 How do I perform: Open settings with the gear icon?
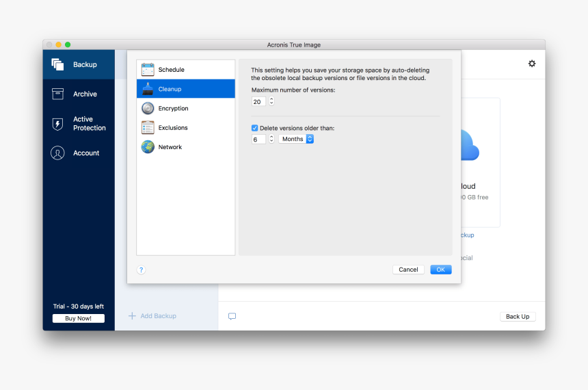(532, 64)
